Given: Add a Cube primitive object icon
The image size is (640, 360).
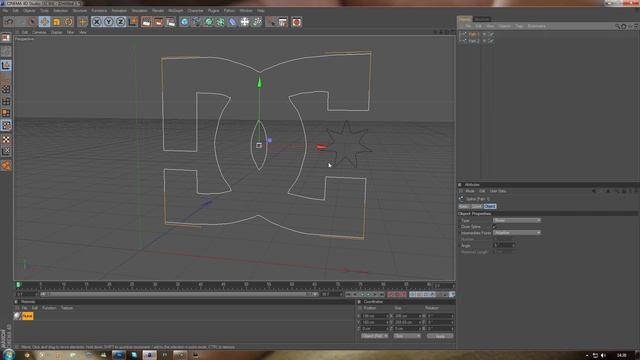Looking at the screenshot, I should (184, 22).
